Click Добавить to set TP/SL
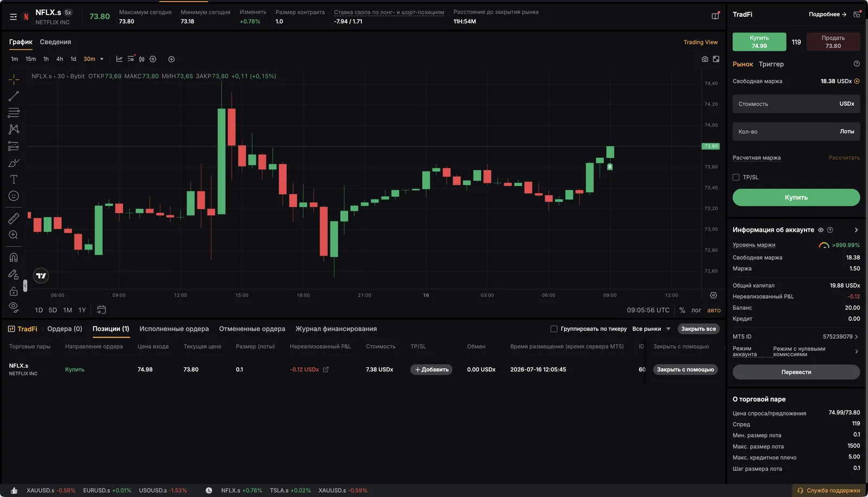This screenshot has width=868, height=497. coord(431,369)
